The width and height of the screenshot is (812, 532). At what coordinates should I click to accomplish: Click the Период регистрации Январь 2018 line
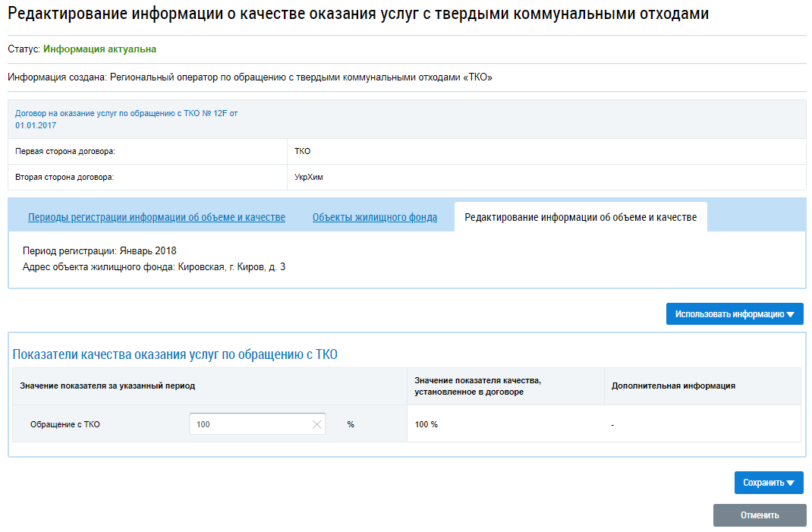tap(99, 250)
